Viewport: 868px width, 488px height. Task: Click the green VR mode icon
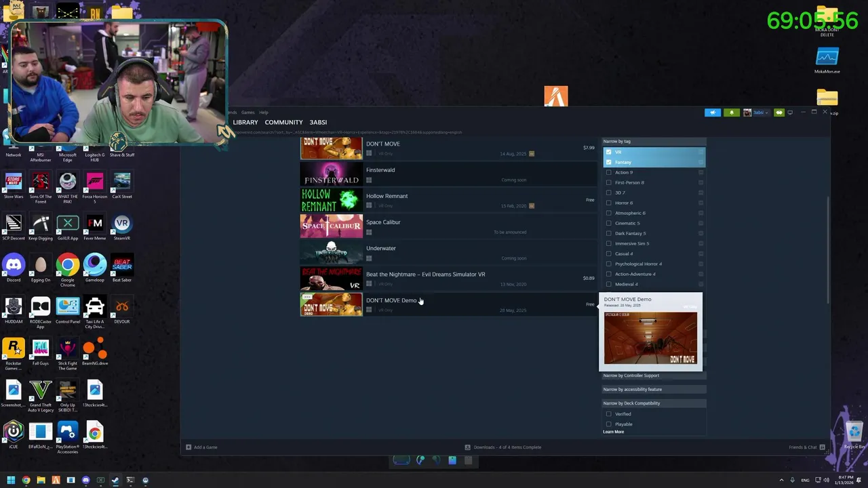click(x=778, y=113)
